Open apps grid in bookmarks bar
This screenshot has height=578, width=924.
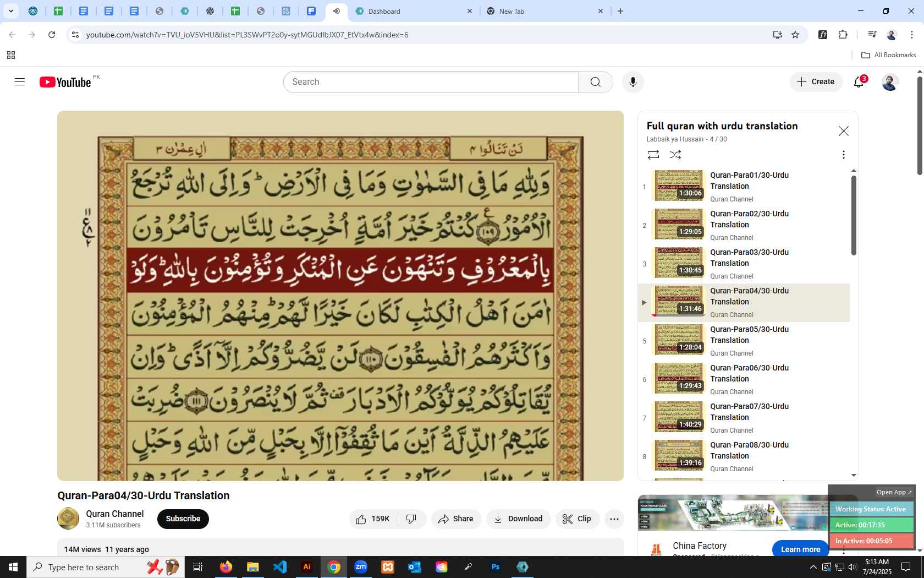(11, 55)
